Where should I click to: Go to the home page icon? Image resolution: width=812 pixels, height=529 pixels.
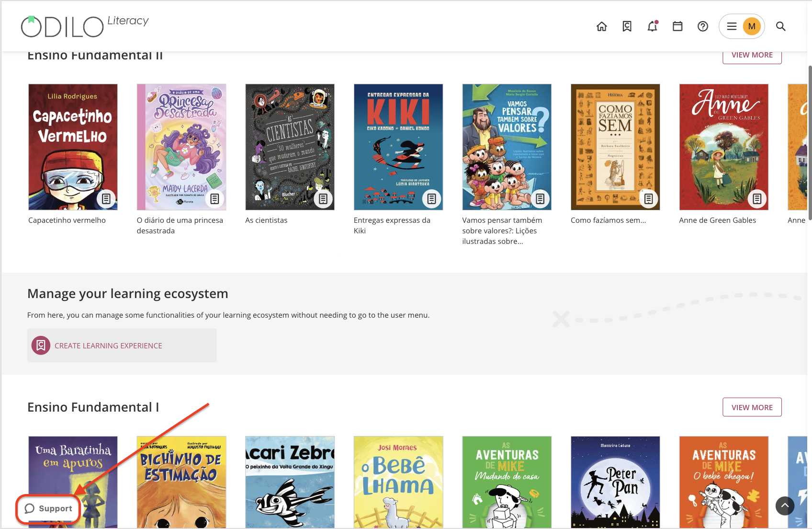pos(602,26)
